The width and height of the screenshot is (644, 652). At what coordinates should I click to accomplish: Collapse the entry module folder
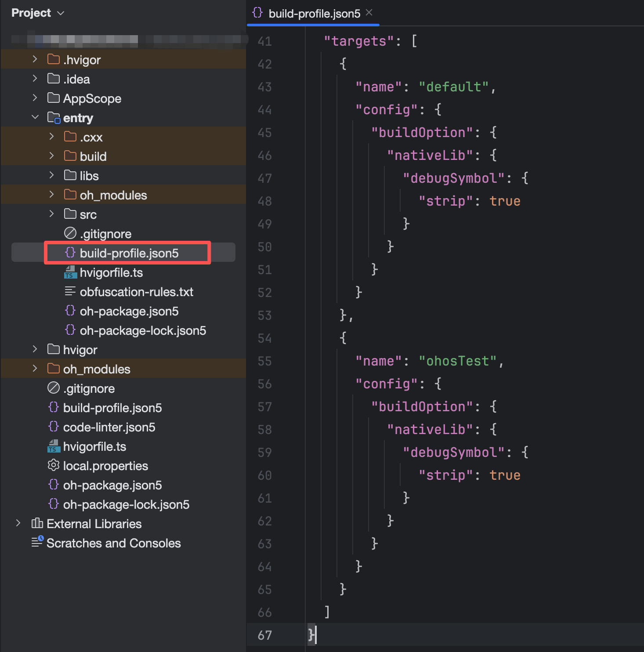(35, 117)
